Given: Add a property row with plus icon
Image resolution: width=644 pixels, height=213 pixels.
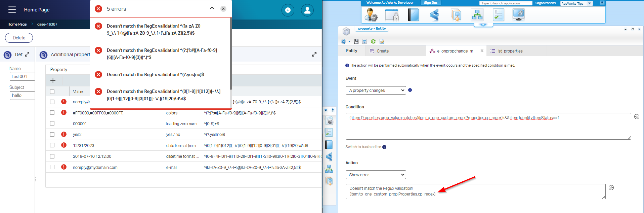Looking at the screenshot, I should (x=53, y=80).
